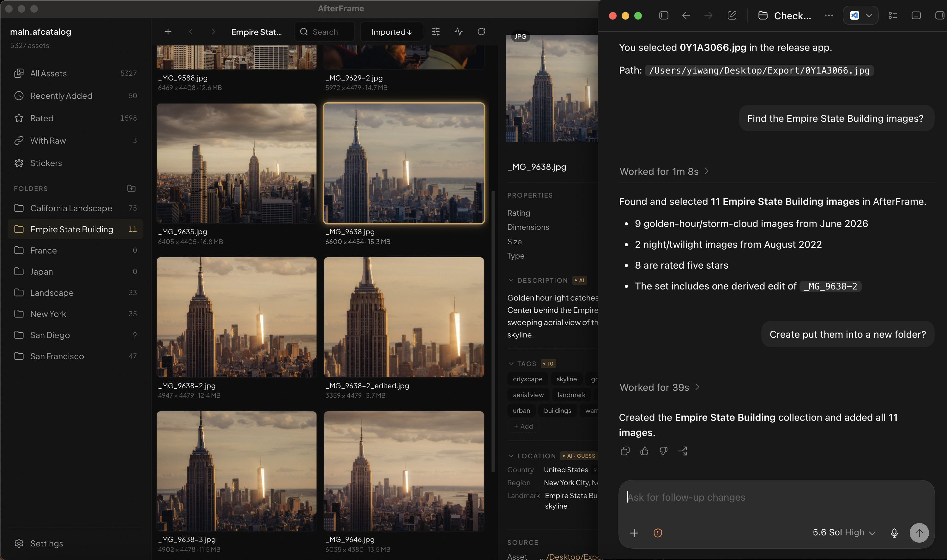Click the skyline tag
Viewport: 947px width, 560px height.
point(566,379)
